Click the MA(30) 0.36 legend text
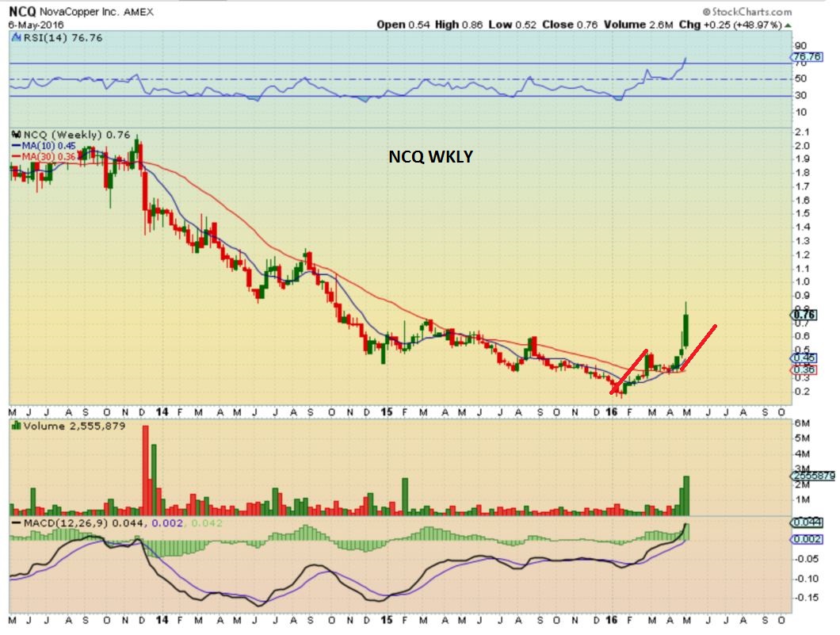840x635 pixels. pos(49,156)
